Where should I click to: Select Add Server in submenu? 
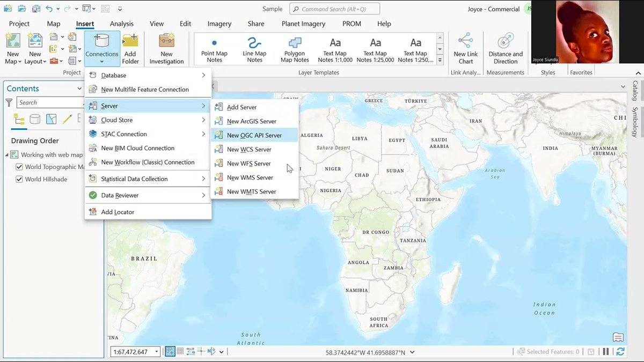pyautogui.click(x=254, y=107)
